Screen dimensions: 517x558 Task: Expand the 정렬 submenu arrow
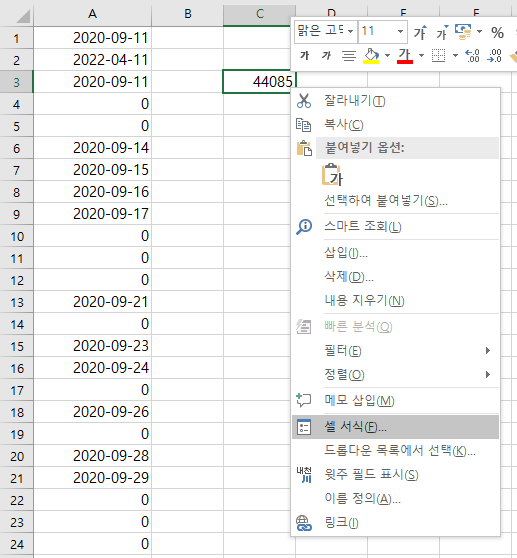488,374
